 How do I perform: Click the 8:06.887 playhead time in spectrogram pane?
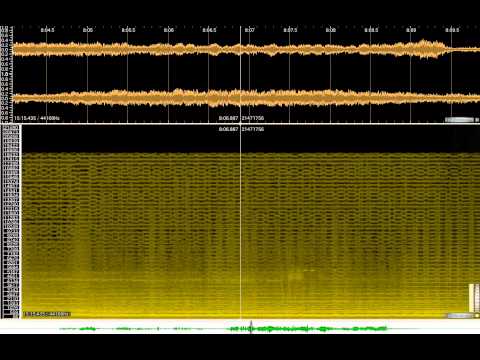coord(228,129)
